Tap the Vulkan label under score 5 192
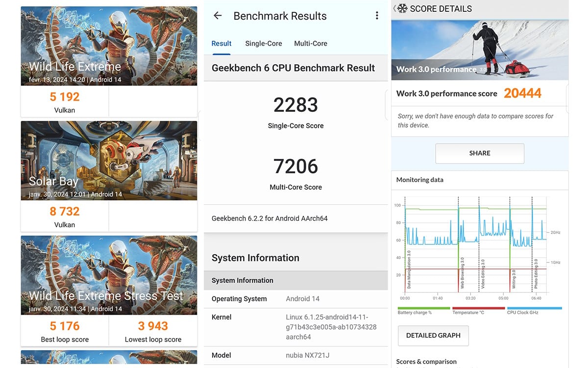This screenshot has width=588, height=368. (x=65, y=110)
